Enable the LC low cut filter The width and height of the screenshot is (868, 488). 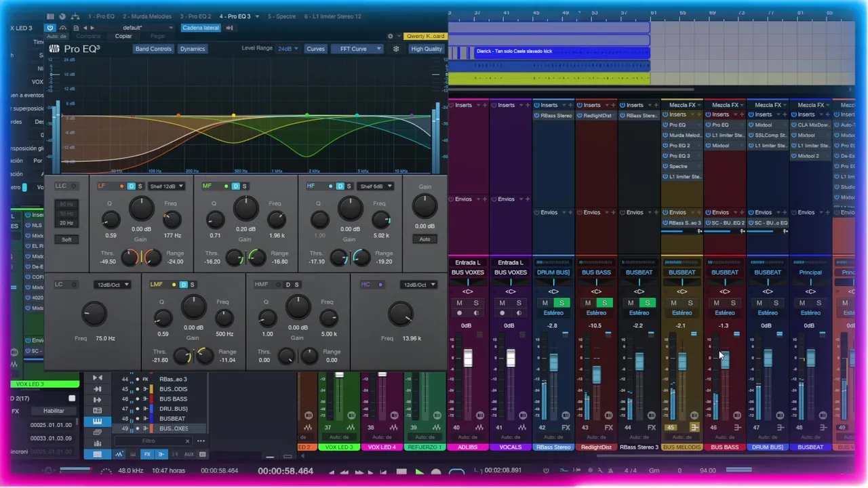74,285
